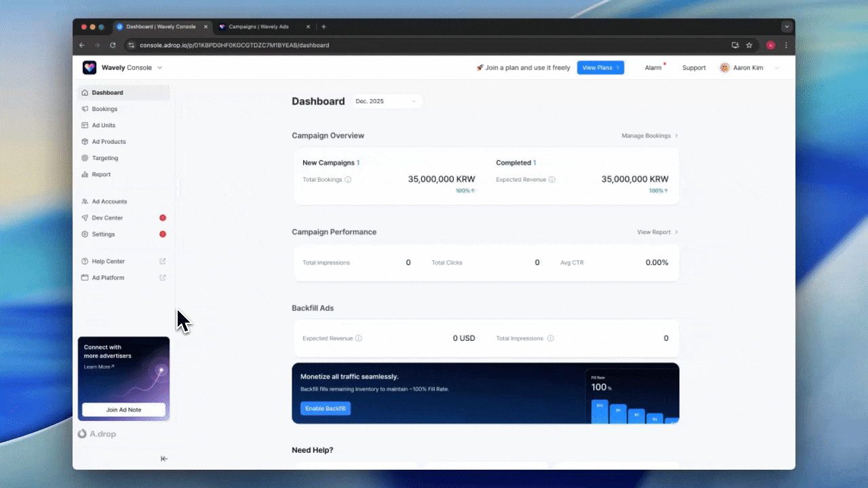The width and height of the screenshot is (868, 488).
Task: Open external link icon beside Help Center
Action: click(162, 262)
